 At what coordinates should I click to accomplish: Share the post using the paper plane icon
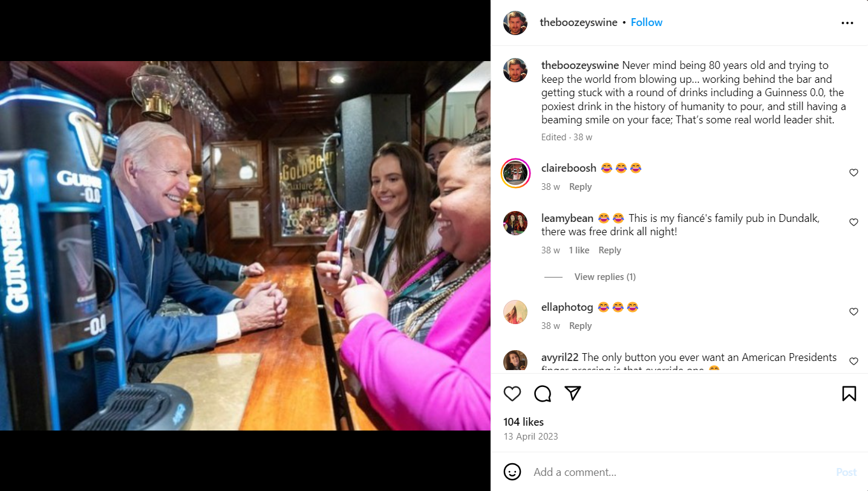coord(573,394)
